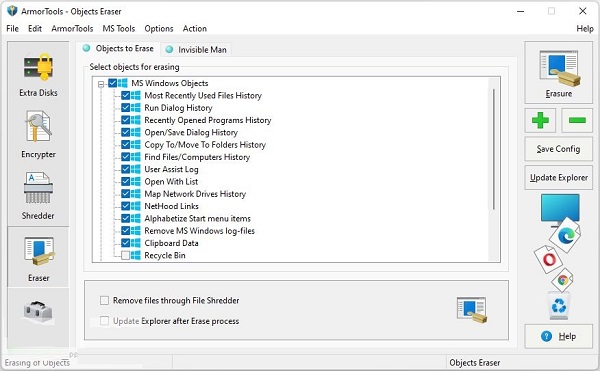Click the Save Config button
This screenshot has height=371, width=600.
coord(558,149)
